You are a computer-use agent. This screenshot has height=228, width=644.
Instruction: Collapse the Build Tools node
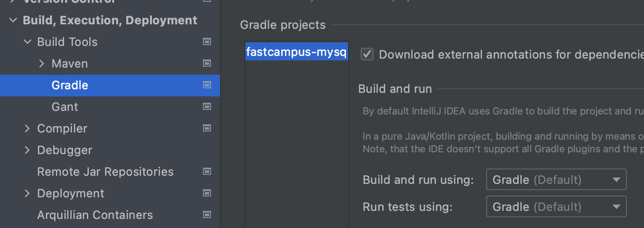click(28, 42)
